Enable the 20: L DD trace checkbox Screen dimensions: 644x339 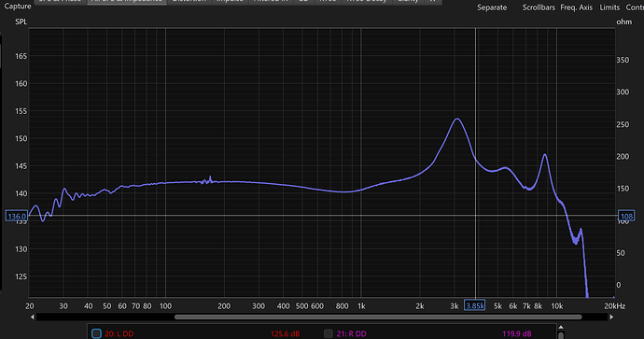pyautogui.click(x=96, y=333)
